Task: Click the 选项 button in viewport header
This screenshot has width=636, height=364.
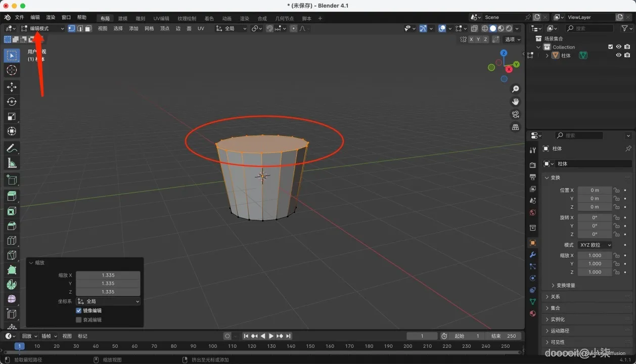Action: coord(512,39)
